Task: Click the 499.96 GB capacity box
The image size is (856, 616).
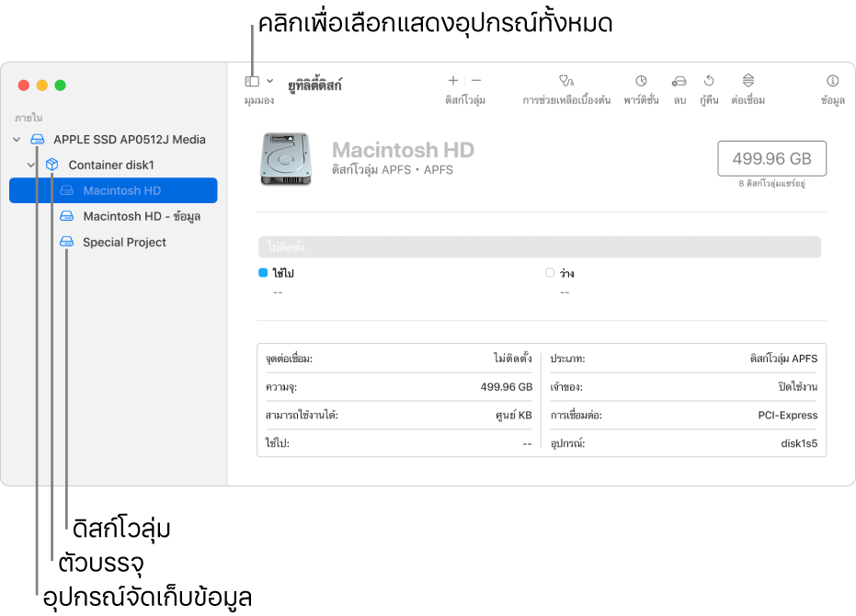Action: coord(771,159)
